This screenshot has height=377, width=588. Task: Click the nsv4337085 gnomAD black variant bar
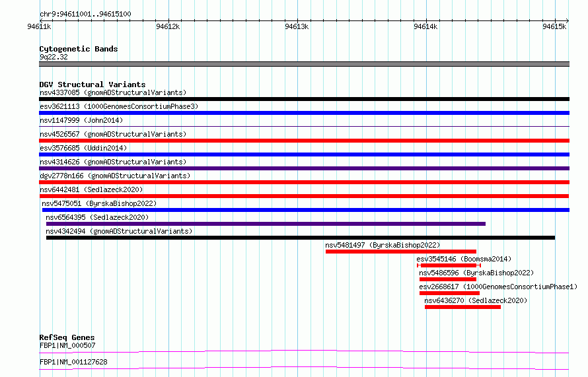[x=304, y=99]
